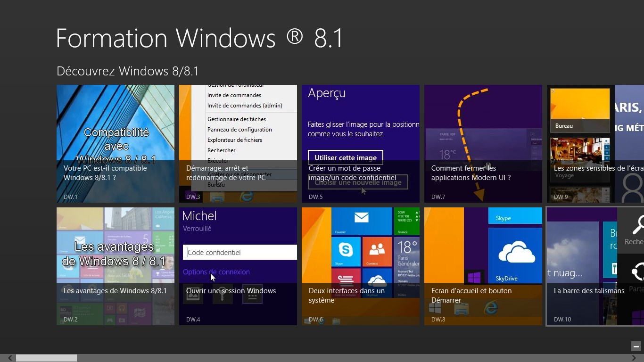This screenshot has height=362, width=644.
Task: Click the semantic zoom minus button
Action: (x=636, y=346)
